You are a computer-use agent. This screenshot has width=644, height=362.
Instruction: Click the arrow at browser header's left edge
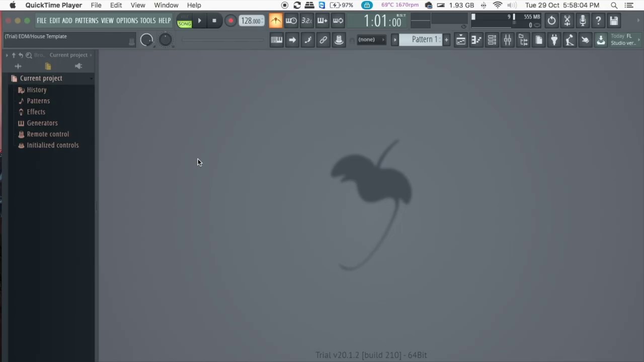click(7, 55)
